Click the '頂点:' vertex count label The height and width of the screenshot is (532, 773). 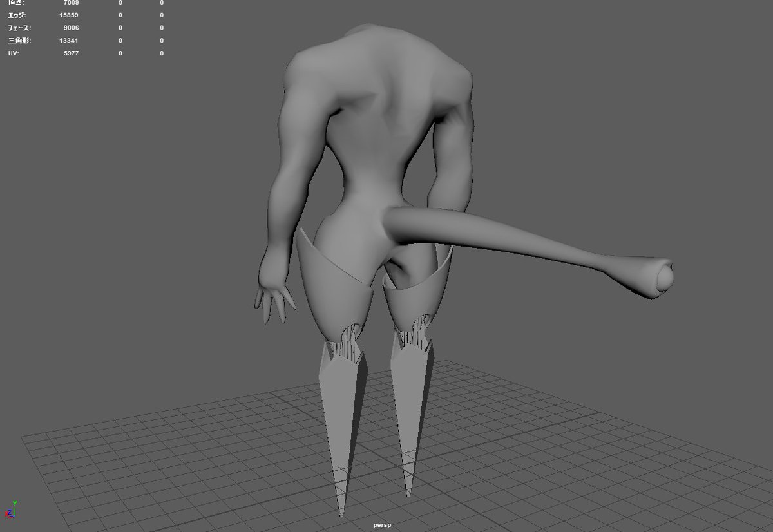[x=16, y=3]
